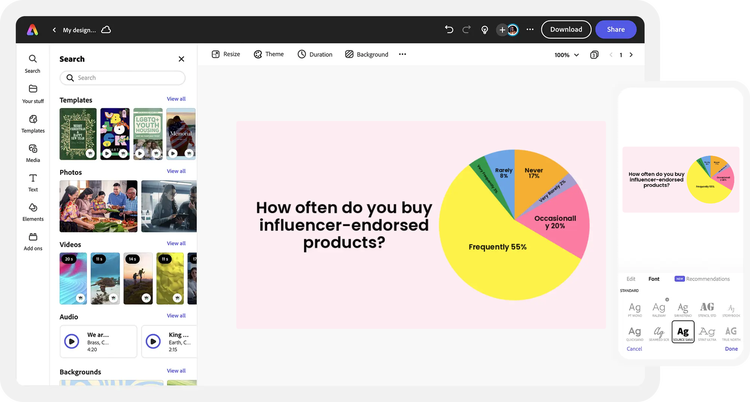Open the Theme toolbar option
Viewport: 750px width, 402px height.
point(268,54)
